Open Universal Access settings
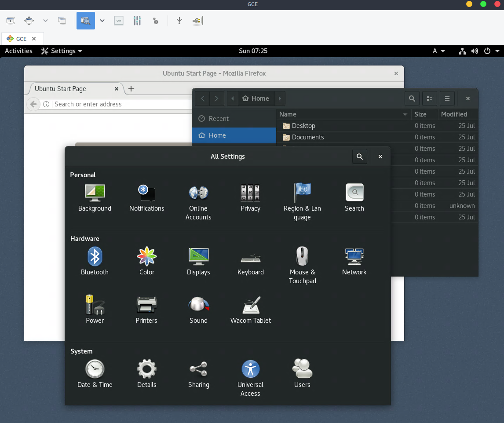This screenshot has width=504, height=423. (x=250, y=373)
